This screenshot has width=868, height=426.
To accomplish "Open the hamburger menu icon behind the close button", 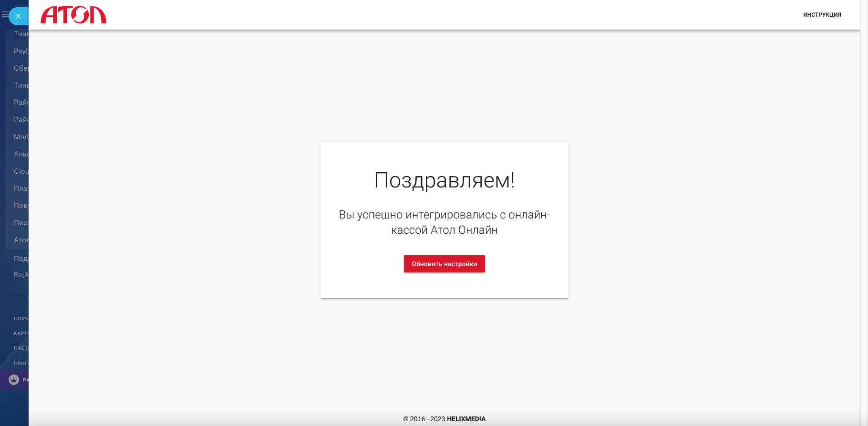I will (x=5, y=15).
